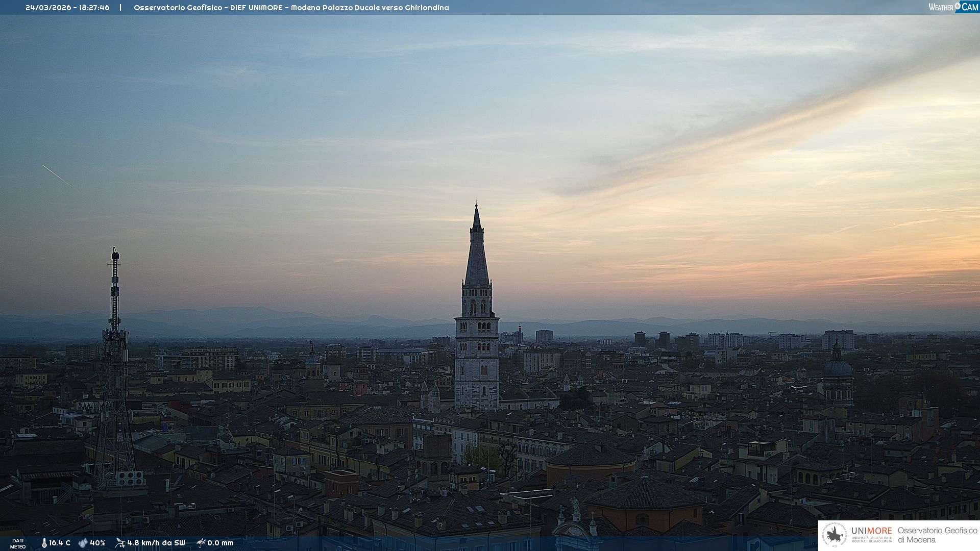Viewport: 980px width, 551px height.
Task: Click the wind anemometer icon
Action: click(120, 543)
